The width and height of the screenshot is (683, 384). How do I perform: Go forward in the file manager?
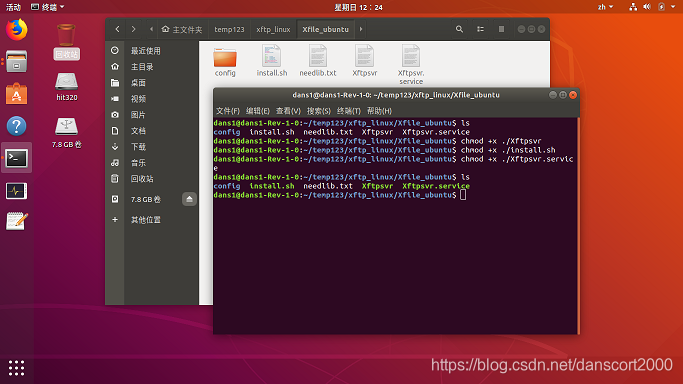coord(133,29)
